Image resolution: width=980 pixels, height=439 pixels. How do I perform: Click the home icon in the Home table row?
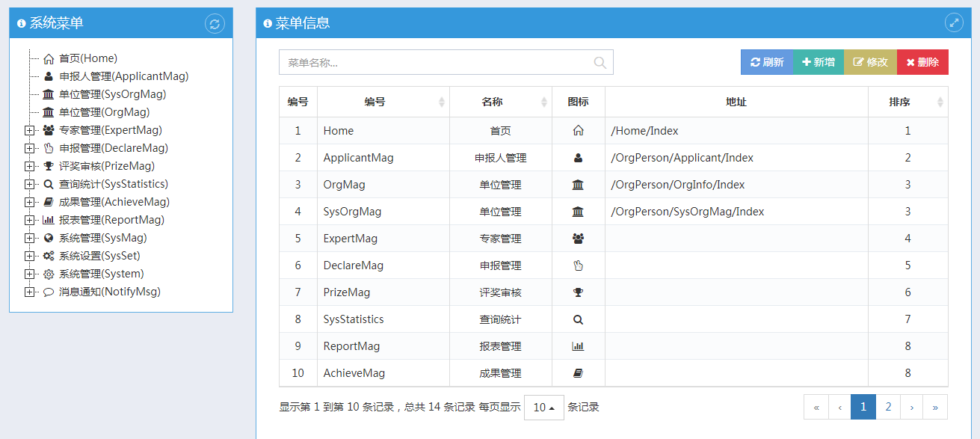(x=578, y=131)
